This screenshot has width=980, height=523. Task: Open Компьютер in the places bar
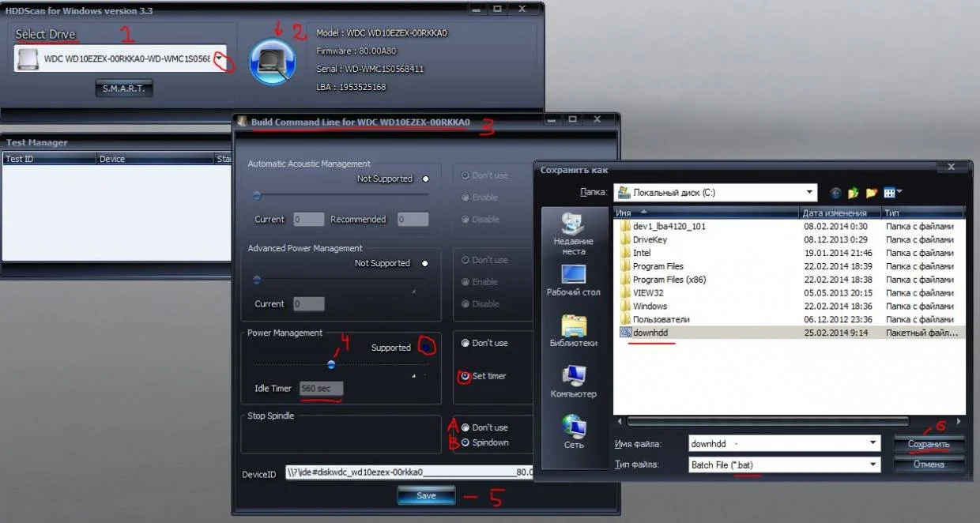(574, 382)
